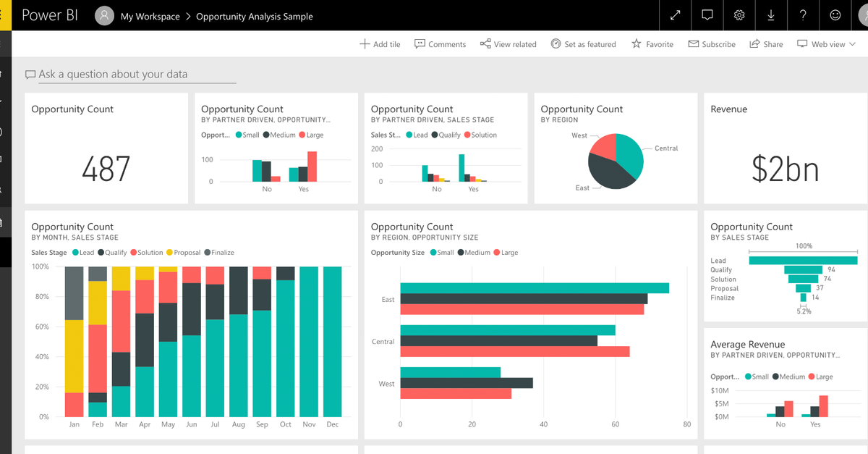Viewport: 868px width, 454px height.
Task: Go to My Workspace in the breadcrumb
Action: point(150,16)
